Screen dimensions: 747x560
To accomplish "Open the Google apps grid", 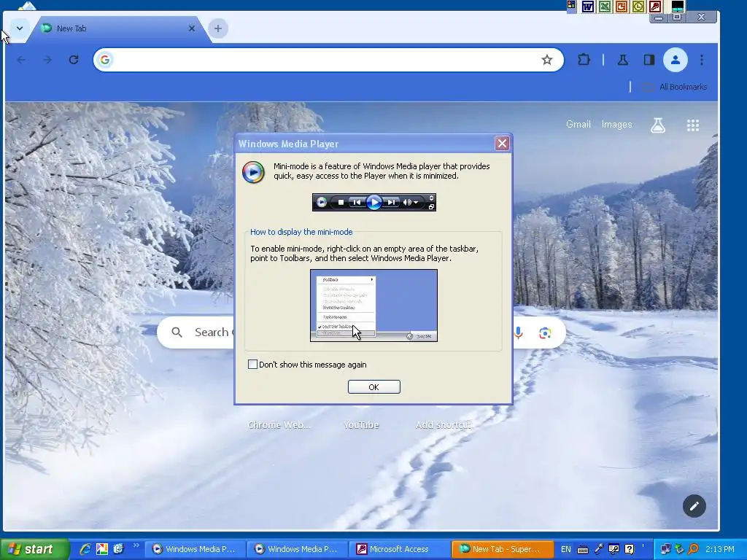I will coord(693,125).
